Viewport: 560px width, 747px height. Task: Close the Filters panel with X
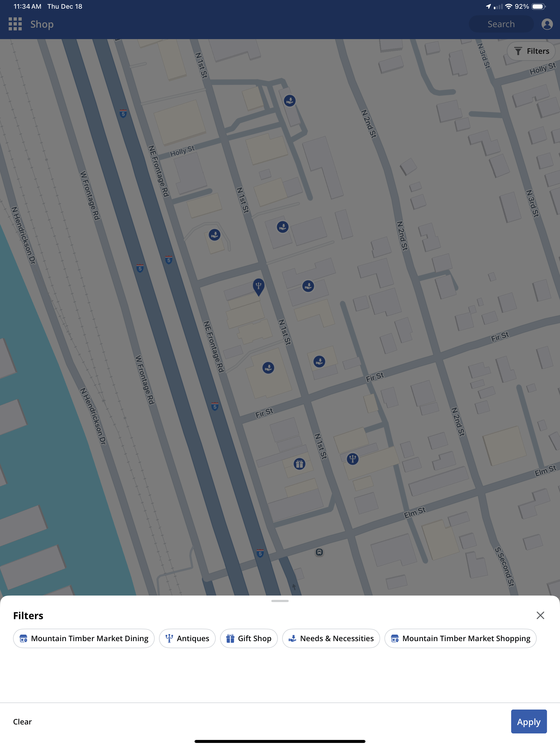tap(540, 615)
